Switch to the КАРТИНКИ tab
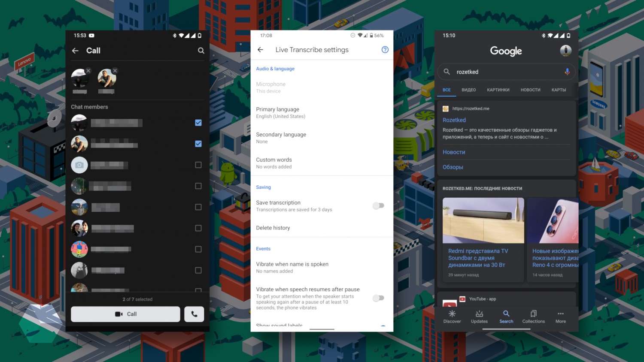The image size is (644, 362). [x=498, y=90]
